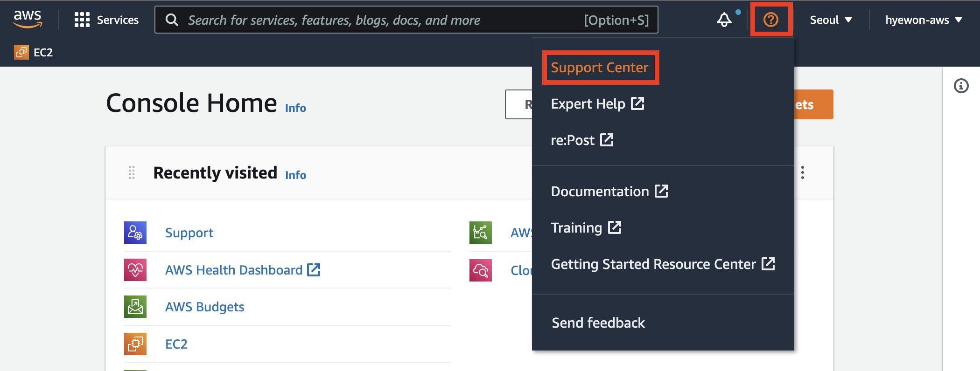Select Training in the help menu
This screenshot has height=371, width=980.
[x=586, y=227]
